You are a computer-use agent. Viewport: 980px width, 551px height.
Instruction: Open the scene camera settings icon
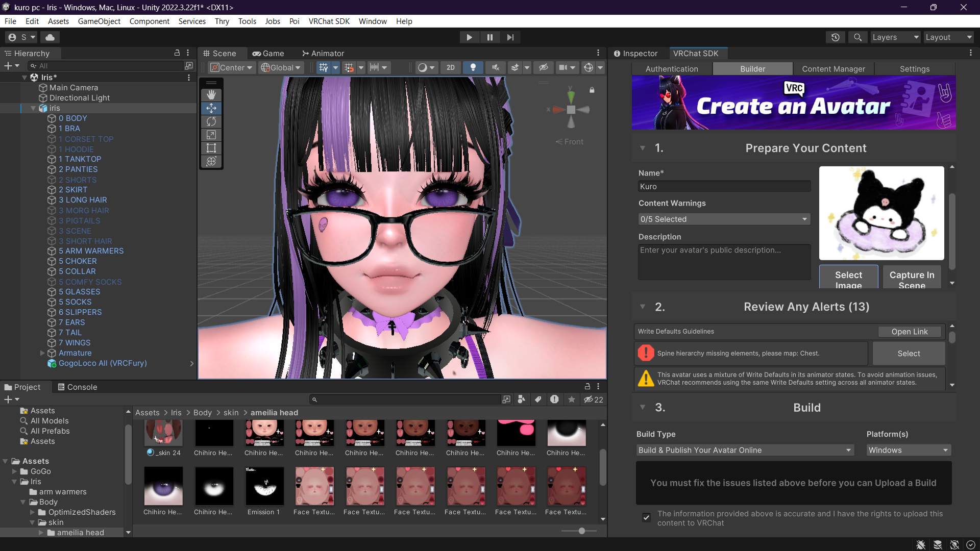coord(562,67)
